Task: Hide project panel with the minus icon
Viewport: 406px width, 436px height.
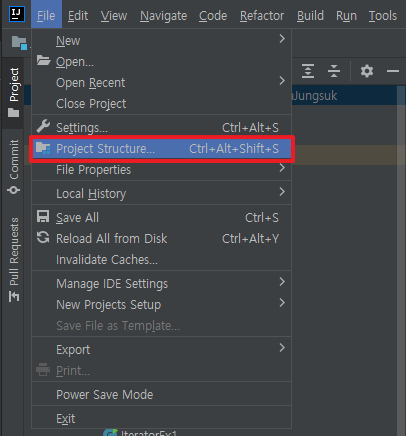Action: pyautogui.click(x=393, y=71)
